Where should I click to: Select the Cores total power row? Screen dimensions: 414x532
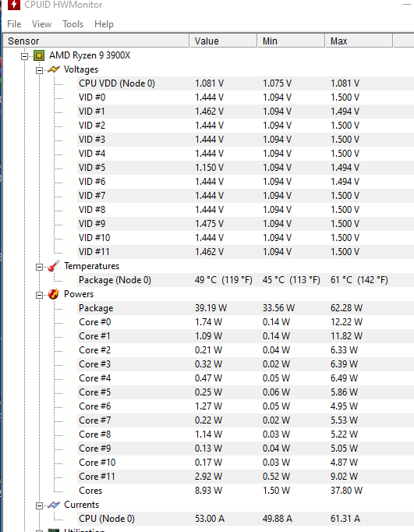(246, 491)
